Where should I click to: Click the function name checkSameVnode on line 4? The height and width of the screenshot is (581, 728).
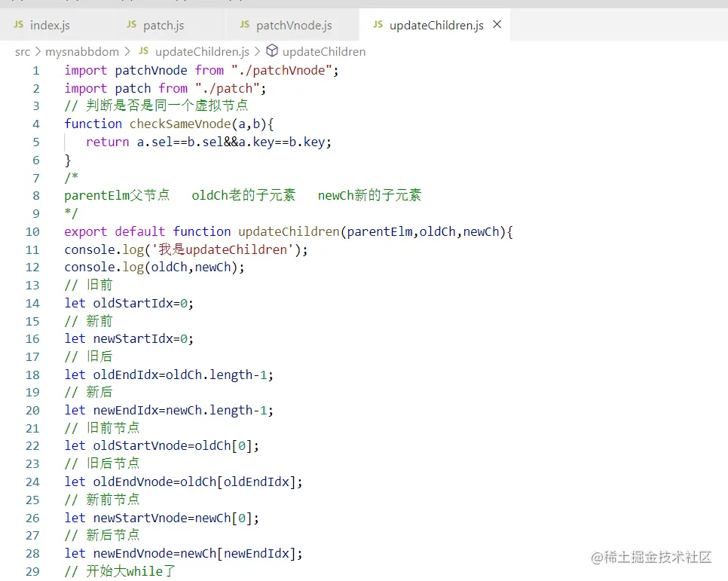pos(181,124)
